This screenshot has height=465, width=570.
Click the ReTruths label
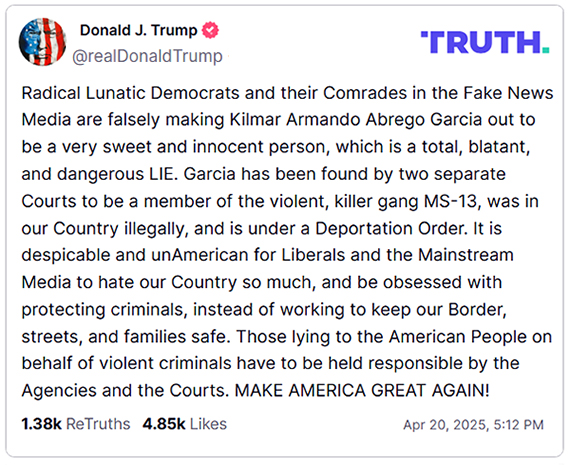click(98, 424)
